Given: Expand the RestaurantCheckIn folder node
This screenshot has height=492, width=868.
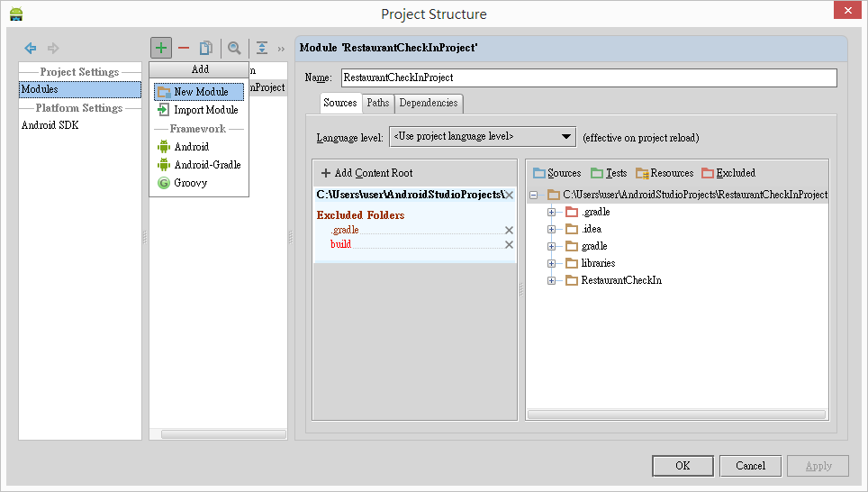Looking at the screenshot, I should pyautogui.click(x=551, y=280).
